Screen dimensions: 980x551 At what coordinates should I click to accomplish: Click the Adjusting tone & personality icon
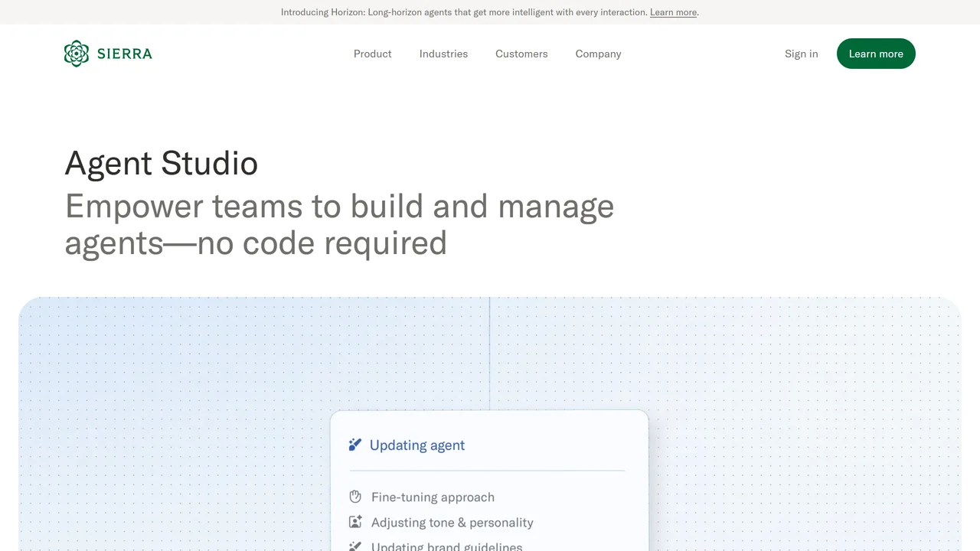[355, 522]
